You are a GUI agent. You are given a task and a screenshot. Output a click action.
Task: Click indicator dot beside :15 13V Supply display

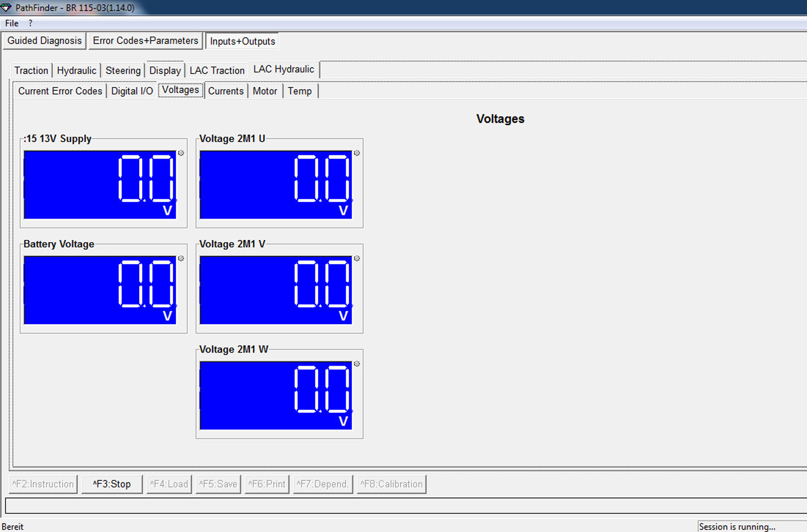coord(181,153)
